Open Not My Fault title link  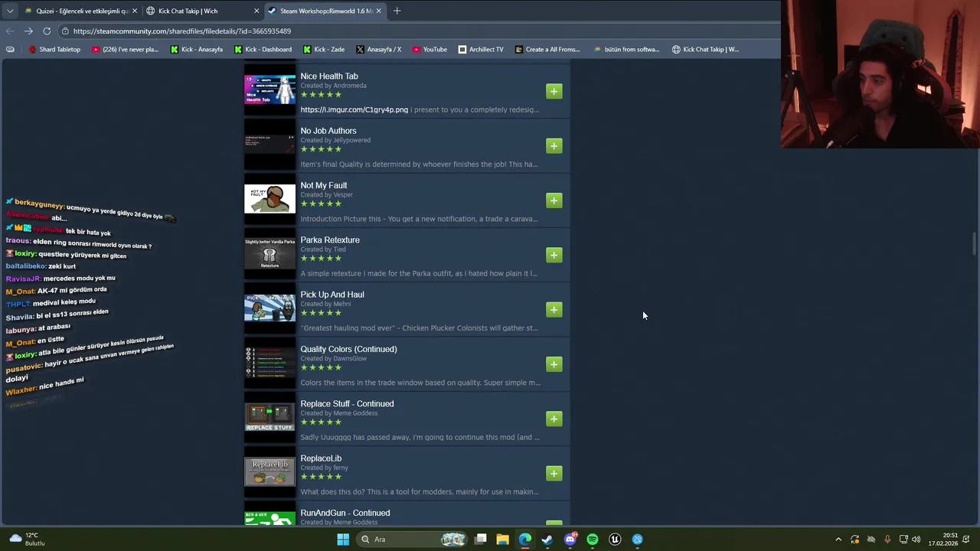(x=324, y=185)
